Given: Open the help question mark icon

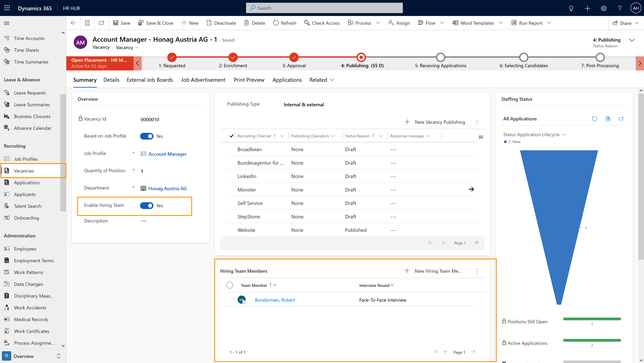Looking at the screenshot, I should click(x=619, y=8).
